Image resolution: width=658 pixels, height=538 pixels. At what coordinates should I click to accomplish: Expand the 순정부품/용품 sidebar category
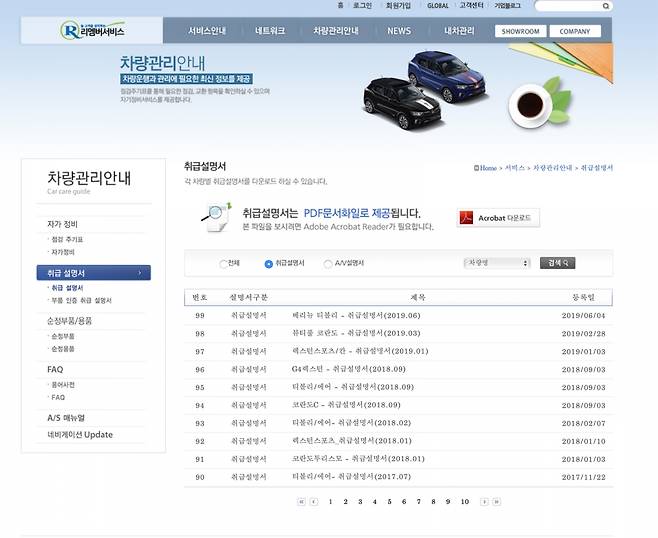click(70, 321)
